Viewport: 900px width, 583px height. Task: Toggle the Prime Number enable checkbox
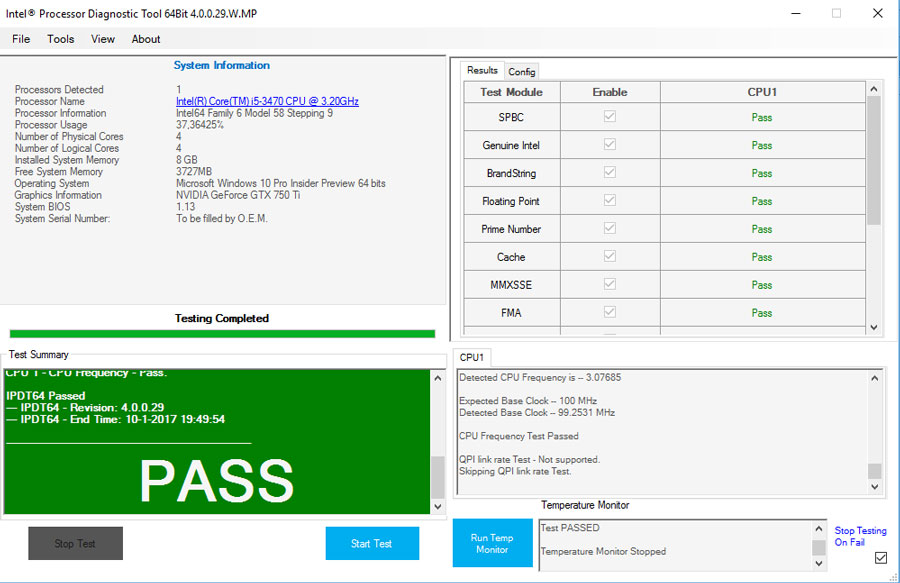coord(610,228)
